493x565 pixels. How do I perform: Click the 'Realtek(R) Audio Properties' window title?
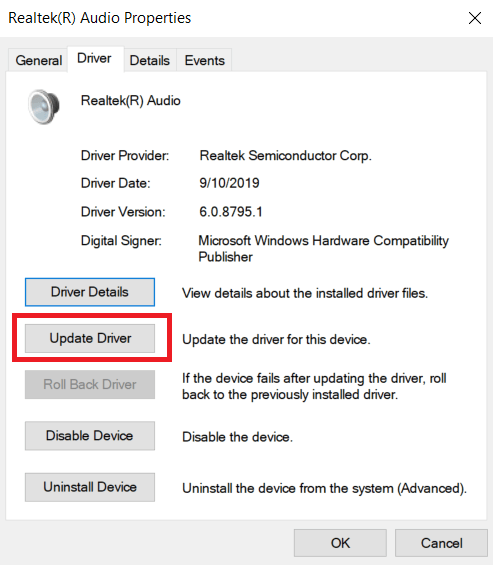coord(99,18)
